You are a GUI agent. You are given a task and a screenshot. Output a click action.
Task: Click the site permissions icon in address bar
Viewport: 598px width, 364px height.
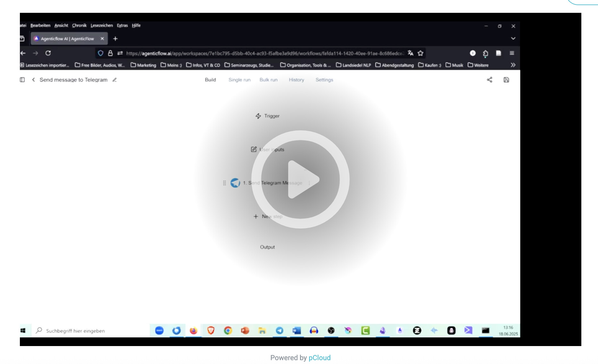pyautogui.click(x=120, y=53)
